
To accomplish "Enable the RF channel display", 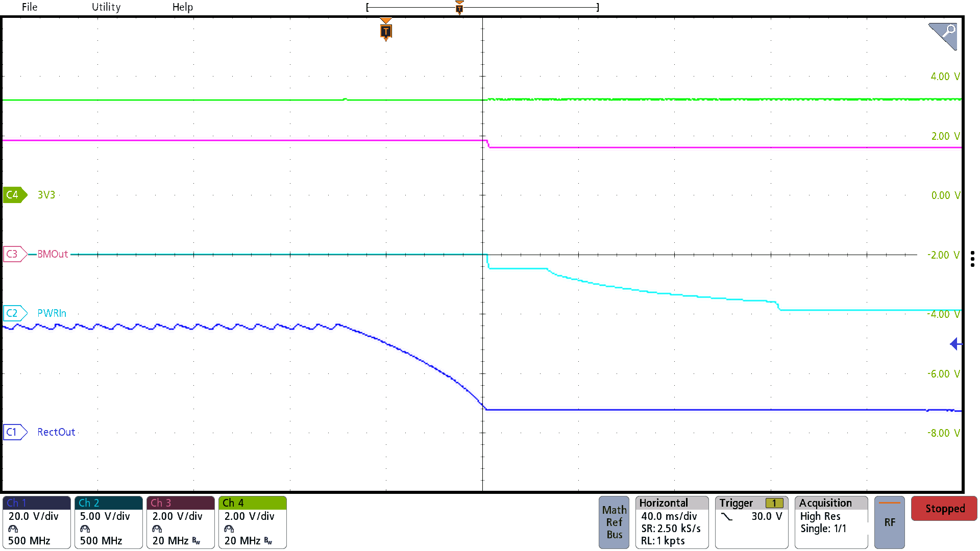I will pos(889,522).
